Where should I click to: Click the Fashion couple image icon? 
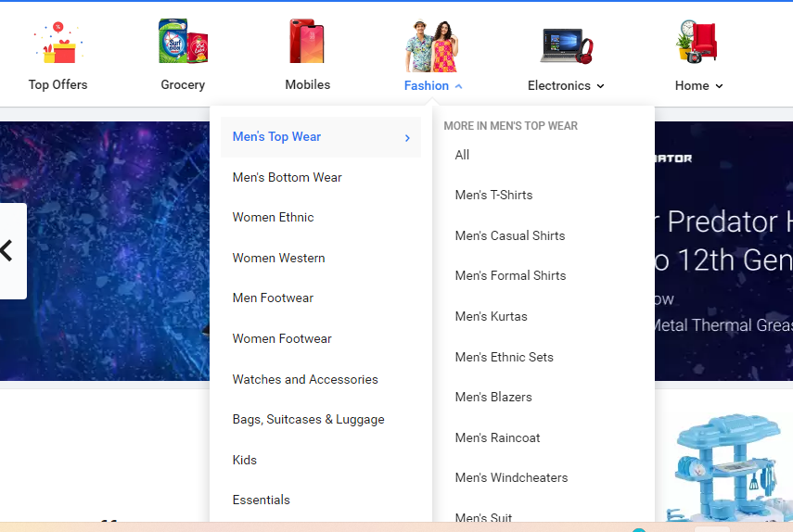432,45
